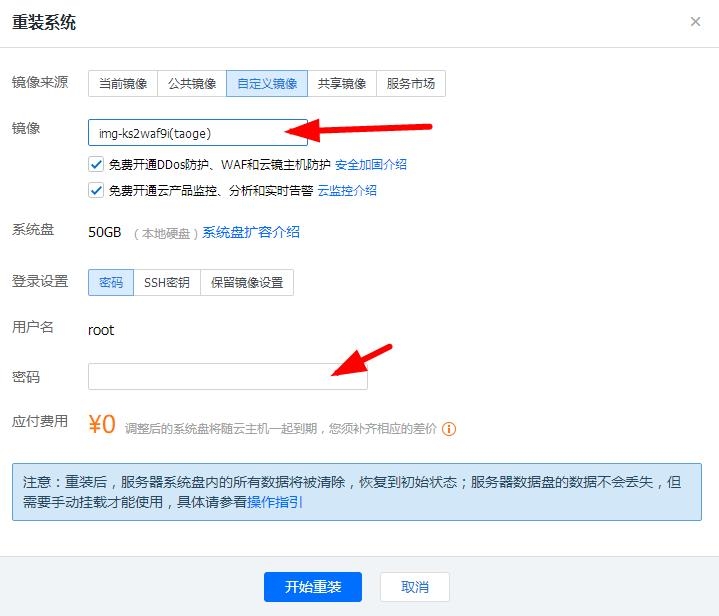Select 当前镜像 as image source
Image resolution: width=719 pixels, height=616 pixels.
[123, 84]
